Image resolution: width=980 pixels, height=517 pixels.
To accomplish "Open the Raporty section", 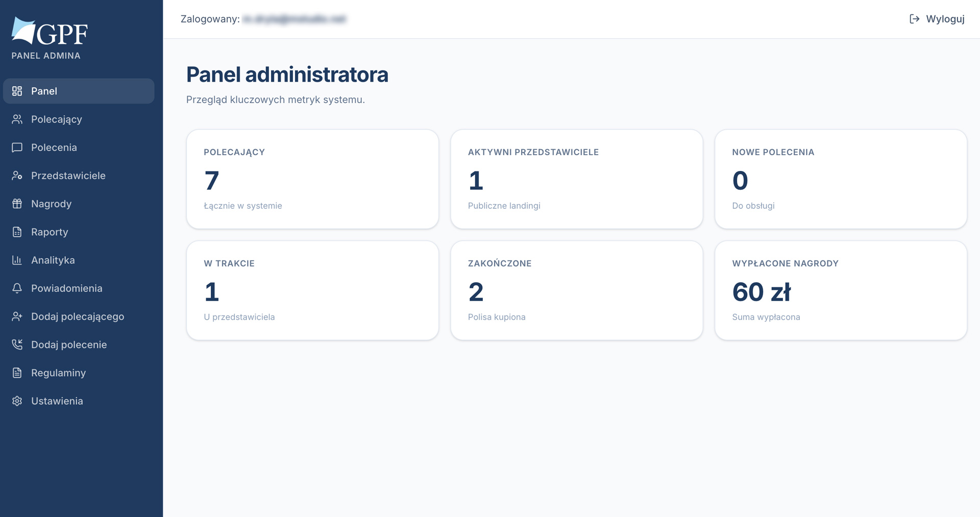I will pos(79,232).
